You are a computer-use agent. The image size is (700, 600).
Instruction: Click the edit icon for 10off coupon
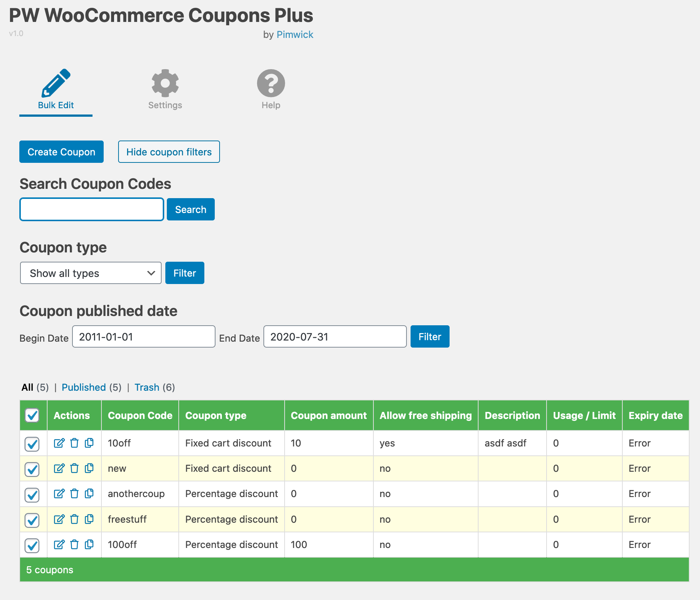tap(59, 443)
